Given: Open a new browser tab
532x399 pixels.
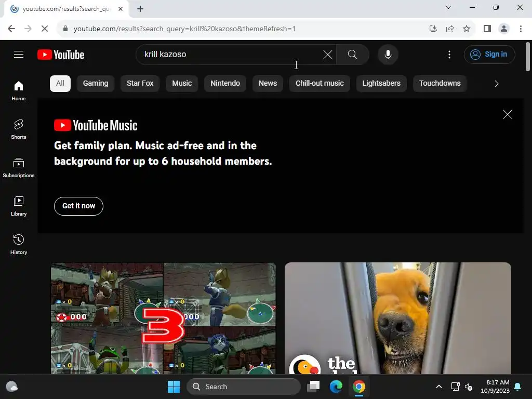Looking at the screenshot, I should pos(140,9).
